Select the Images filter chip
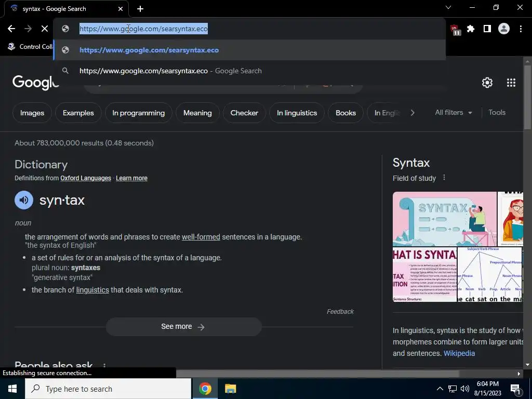Image resolution: width=532 pixels, height=399 pixels. pos(32,113)
